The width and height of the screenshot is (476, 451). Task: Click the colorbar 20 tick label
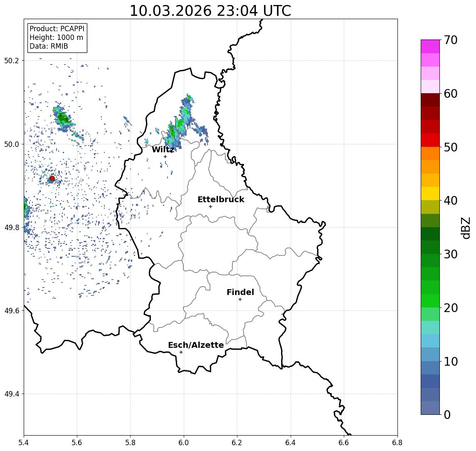[x=451, y=307]
